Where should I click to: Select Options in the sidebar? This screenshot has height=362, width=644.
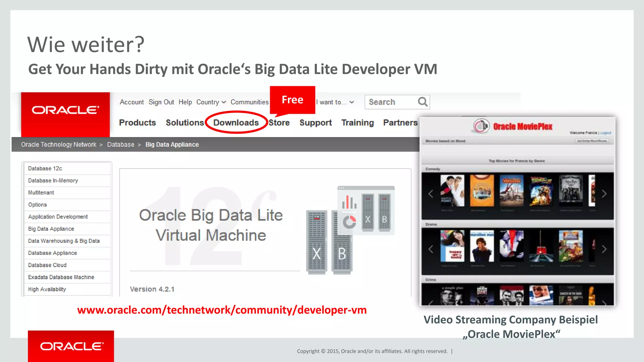[67, 205]
